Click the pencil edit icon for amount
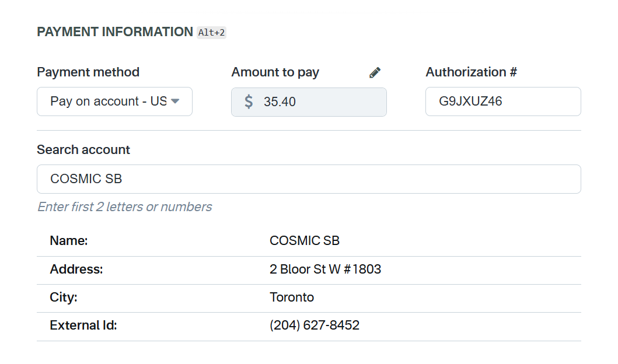The width and height of the screenshot is (618, 364). [x=375, y=73]
